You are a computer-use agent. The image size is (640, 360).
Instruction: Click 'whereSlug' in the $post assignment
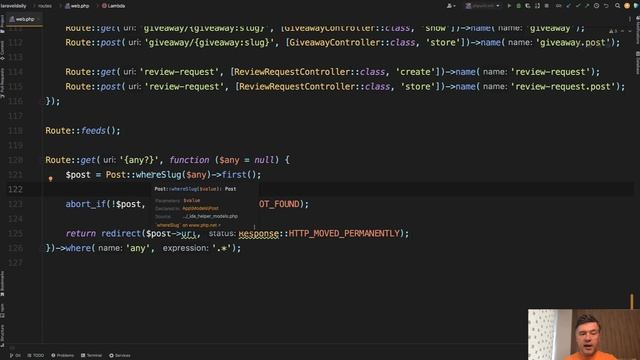(158, 175)
